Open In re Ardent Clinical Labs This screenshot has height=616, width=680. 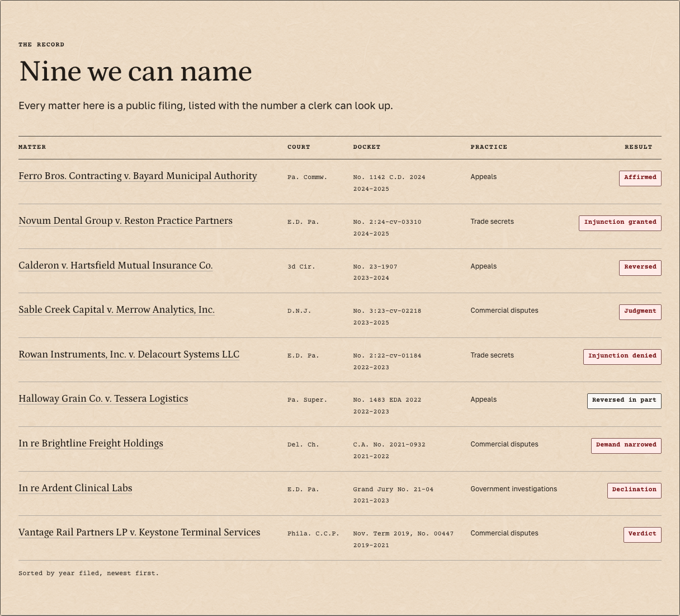(x=75, y=488)
